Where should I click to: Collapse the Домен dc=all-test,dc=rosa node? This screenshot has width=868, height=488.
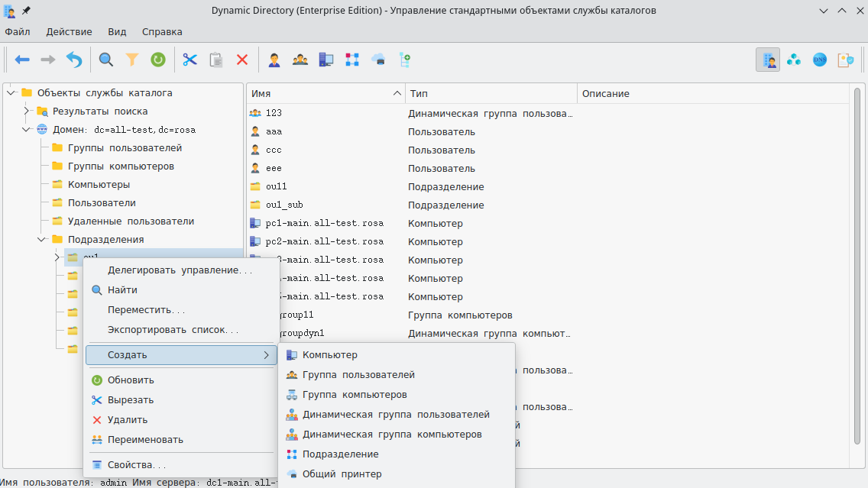tap(26, 130)
